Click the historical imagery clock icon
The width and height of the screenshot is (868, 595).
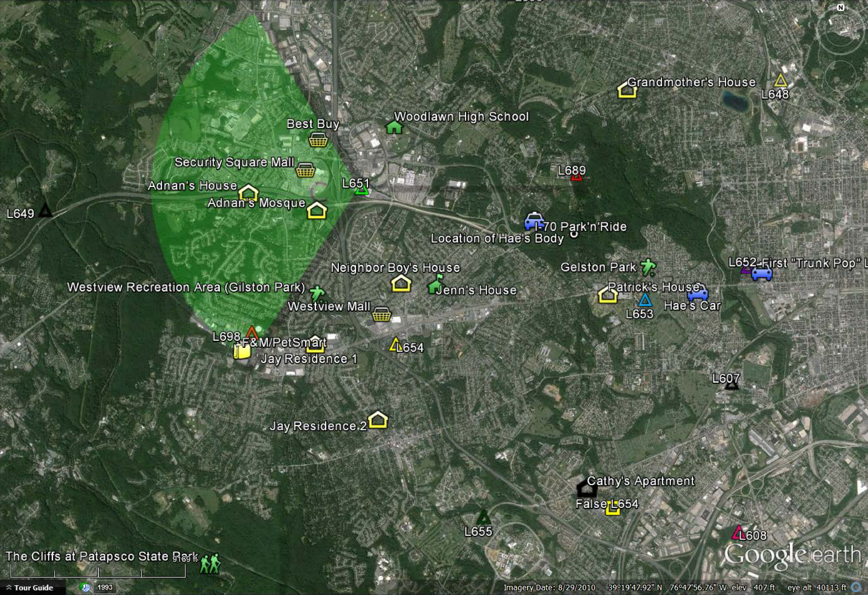pos(86,588)
